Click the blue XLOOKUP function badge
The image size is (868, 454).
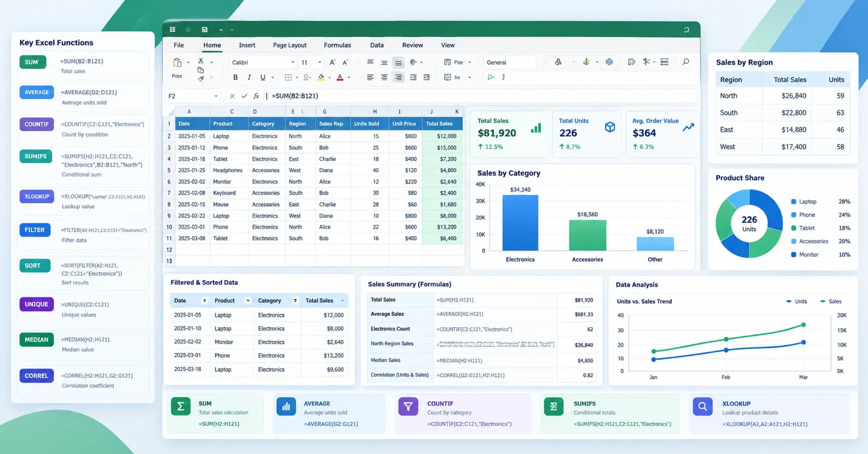[37, 196]
